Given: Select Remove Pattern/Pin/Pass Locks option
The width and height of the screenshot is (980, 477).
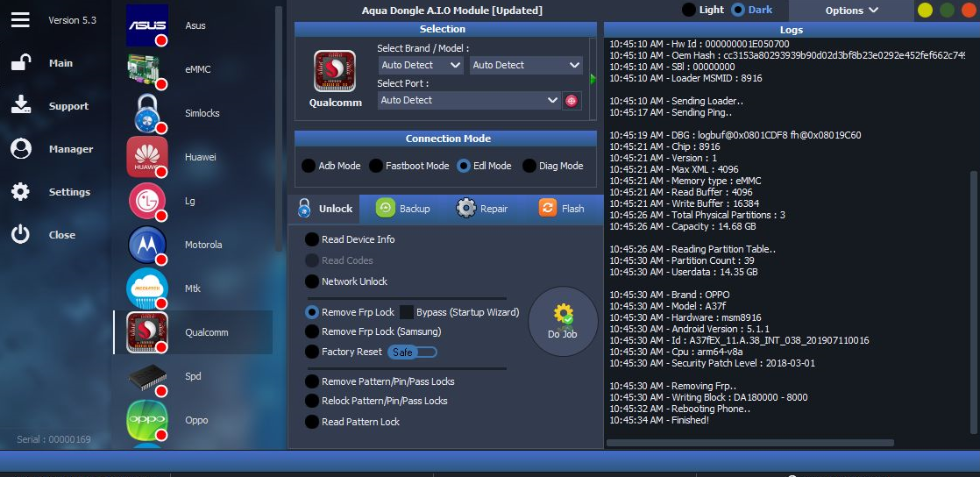Looking at the screenshot, I should tap(311, 381).
